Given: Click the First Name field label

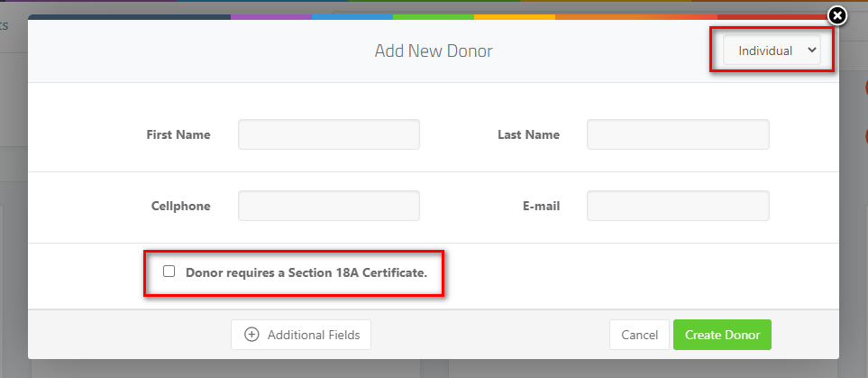Looking at the screenshot, I should 178,134.
